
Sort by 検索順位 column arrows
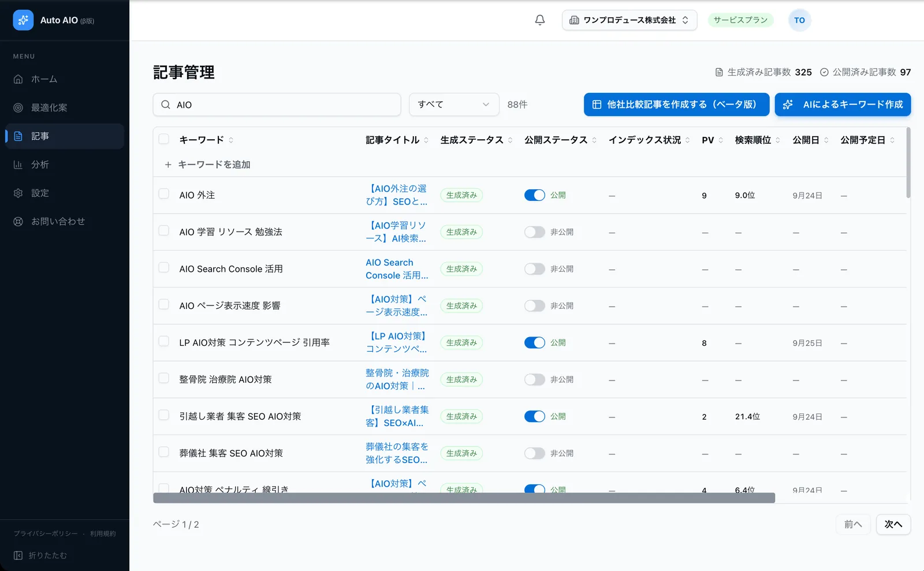click(778, 140)
